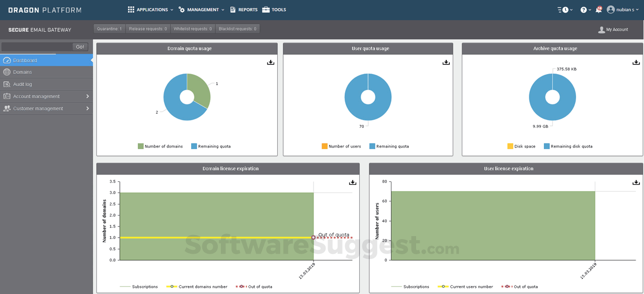Download the Archive quota usage chart
644x294 pixels.
click(x=635, y=62)
